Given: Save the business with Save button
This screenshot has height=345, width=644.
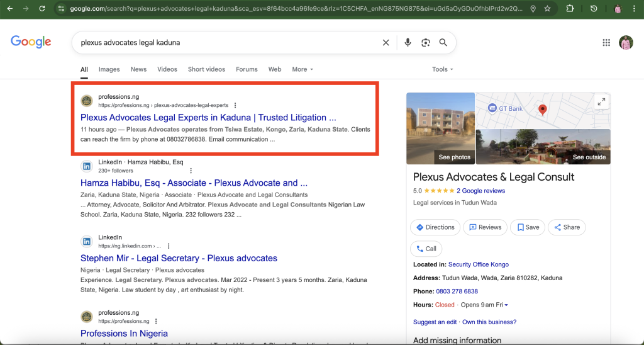Looking at the screenshot, I should (528, 227).
